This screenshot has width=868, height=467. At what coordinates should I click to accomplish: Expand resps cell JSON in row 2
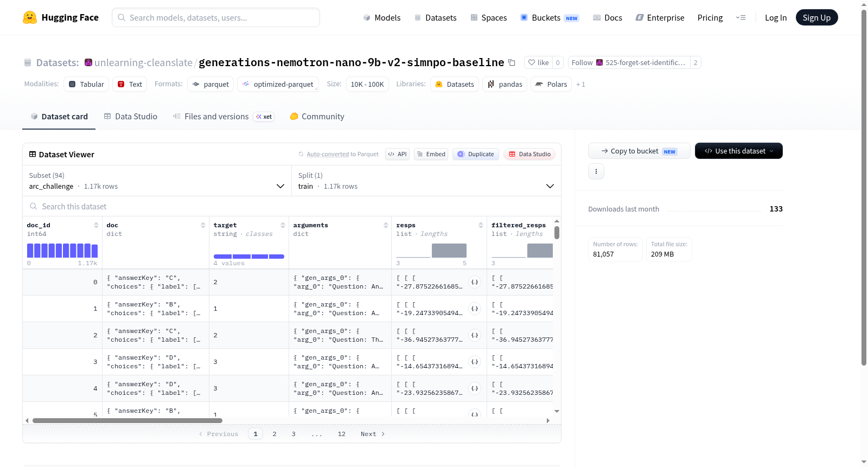475,335
